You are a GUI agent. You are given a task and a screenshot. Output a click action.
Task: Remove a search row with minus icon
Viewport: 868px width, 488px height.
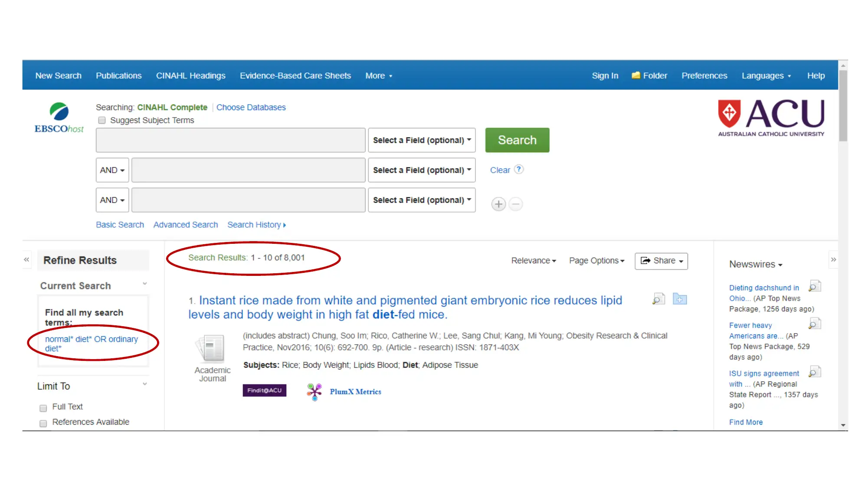click(515, 204)
